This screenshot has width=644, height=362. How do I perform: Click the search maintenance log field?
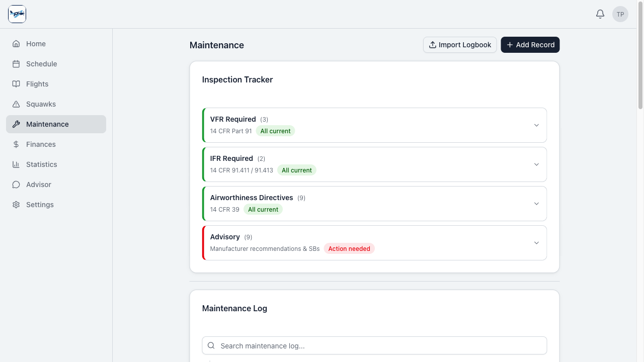(374, 345)
